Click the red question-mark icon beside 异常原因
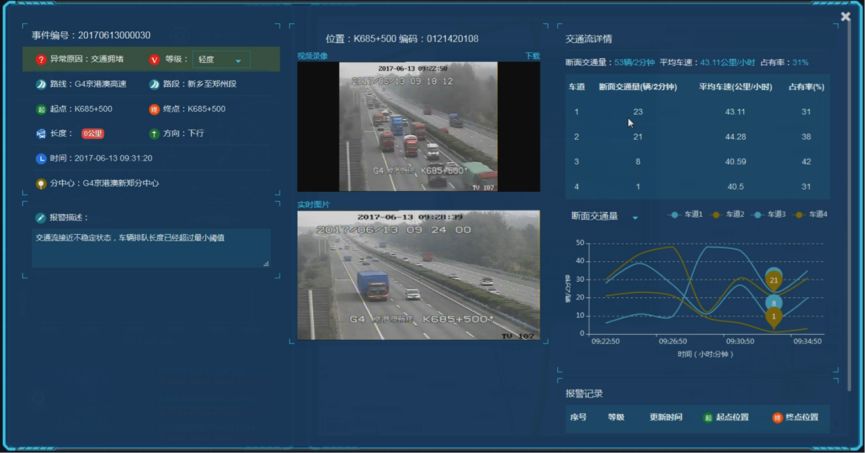This screenshot has width=865, height=453. [x=40, y=60]
